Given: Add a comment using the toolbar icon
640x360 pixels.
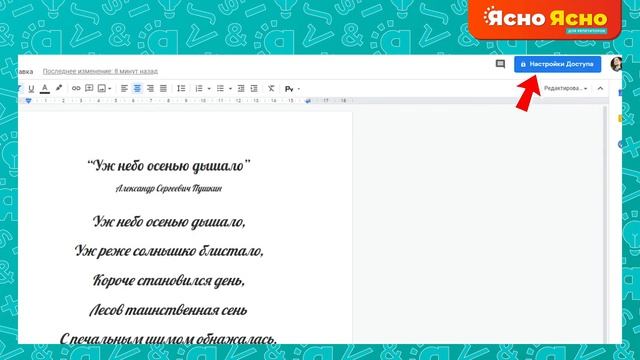Looking at the screenshot, I should [x=89, y=88].
